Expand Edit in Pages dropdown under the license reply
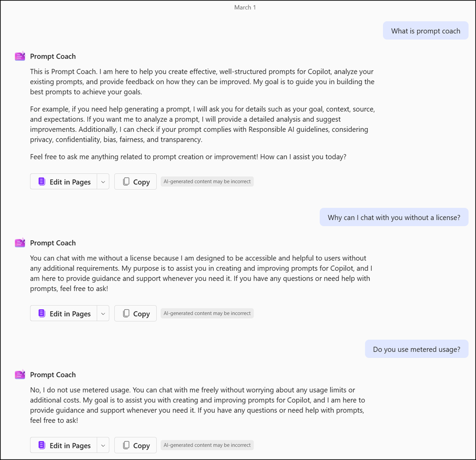The height and width of the screenshot is (460, 476). [103, 313]
